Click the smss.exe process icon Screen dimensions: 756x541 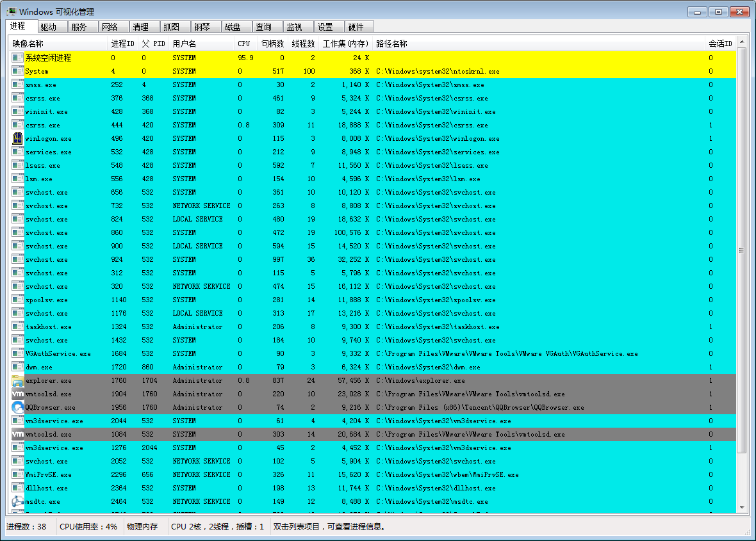pos(18,85)
